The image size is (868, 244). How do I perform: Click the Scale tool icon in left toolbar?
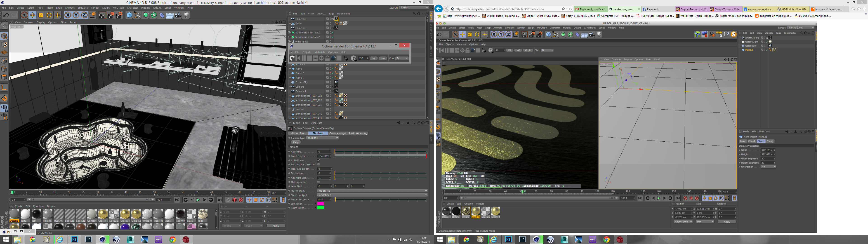(41, 15)
